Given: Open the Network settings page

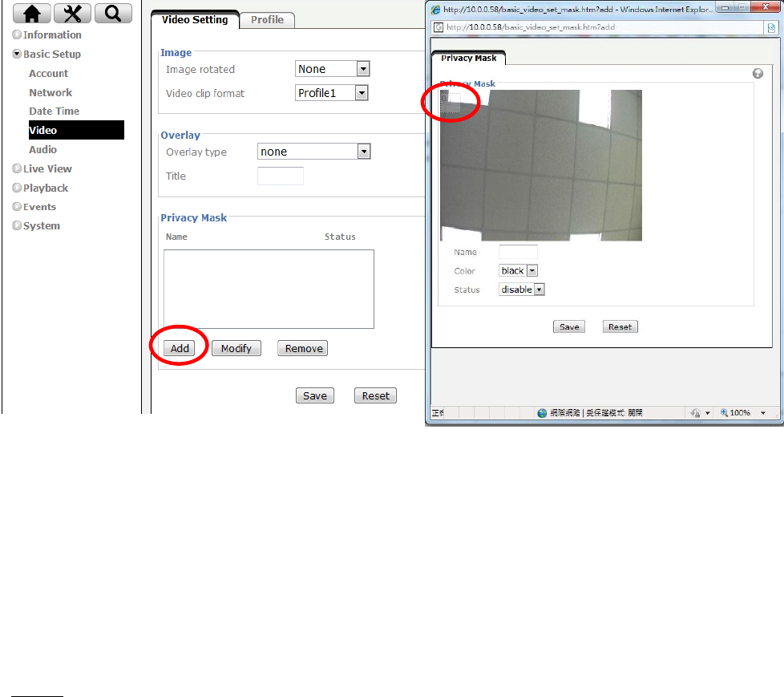Looking at the screenshot, I should [51, 92].
